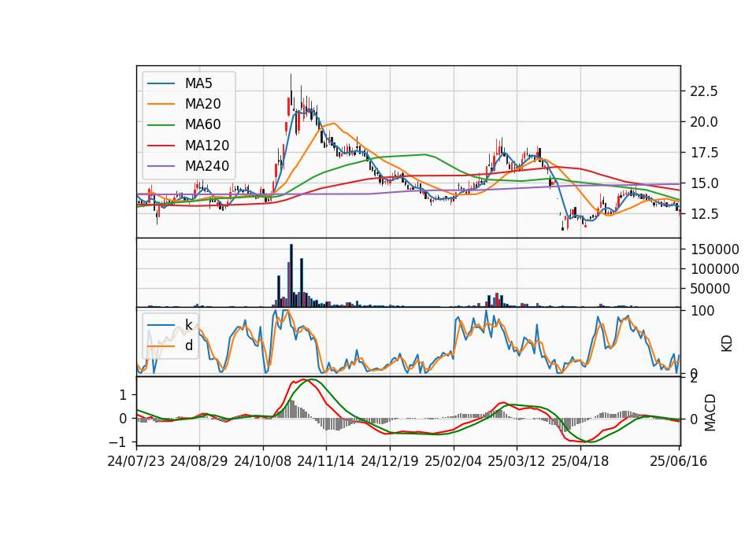The image size is (756, 543).
Task: Click the 25/02/04 date label
Action: pos(454,461)
